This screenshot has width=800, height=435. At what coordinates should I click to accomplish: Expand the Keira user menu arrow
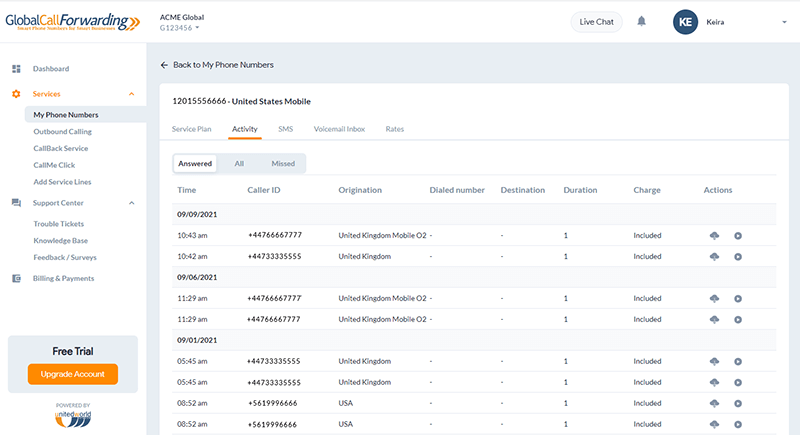[784, 22]
